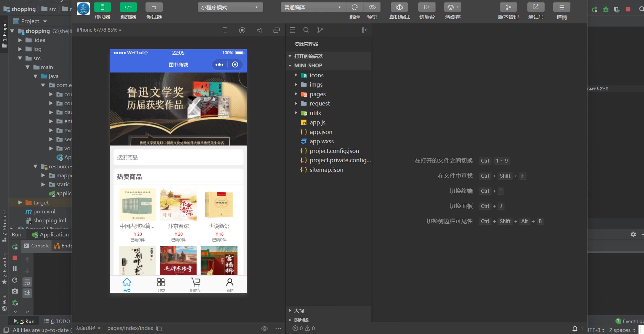Viewport: 644px width, 334px height.
Task: Click the search icon in the resource manager
Action: tap(306, 30)
